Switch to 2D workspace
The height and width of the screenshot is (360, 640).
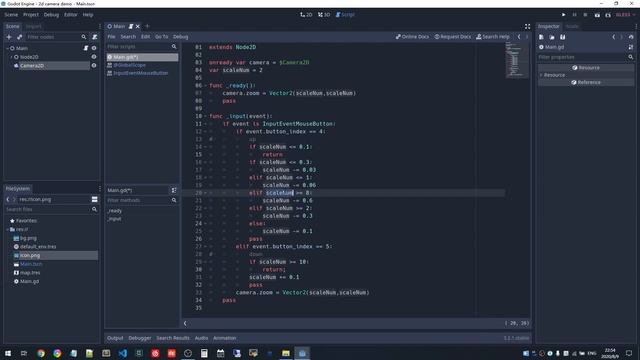coord(306,15)
